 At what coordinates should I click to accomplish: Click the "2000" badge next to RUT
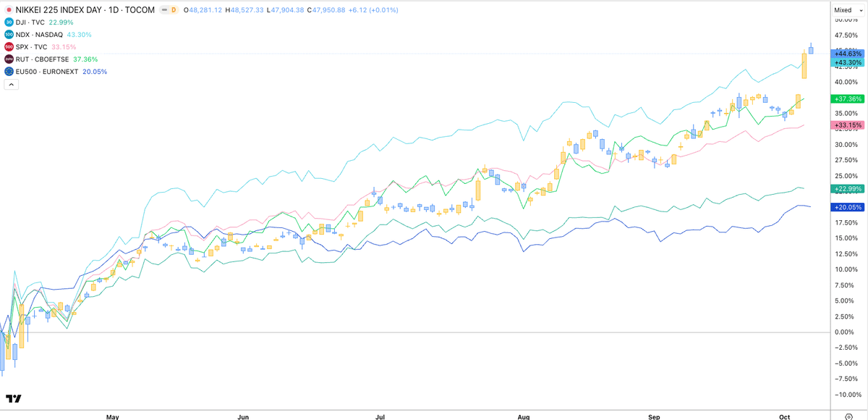9,59
